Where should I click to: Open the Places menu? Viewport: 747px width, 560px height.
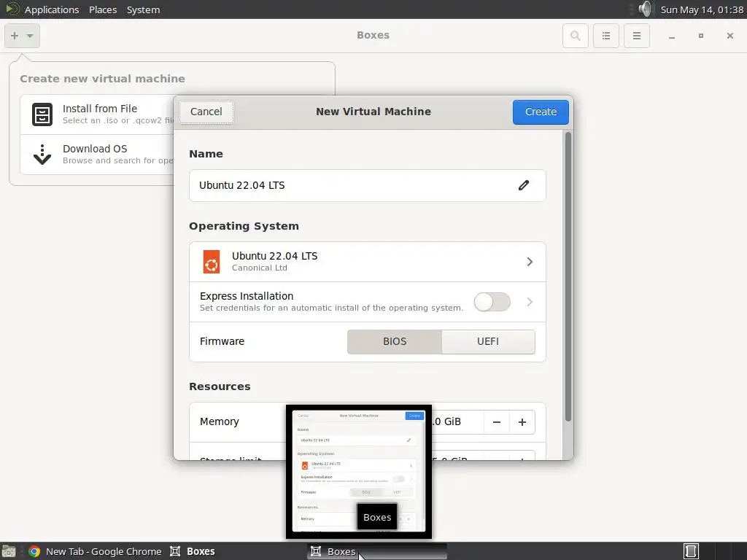[103, 9]
